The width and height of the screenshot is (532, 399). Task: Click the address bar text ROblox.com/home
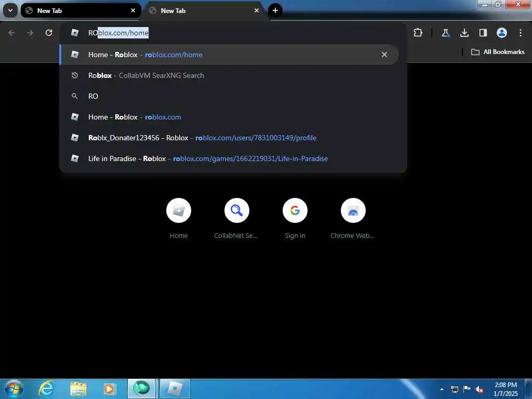tap(118, 33)
